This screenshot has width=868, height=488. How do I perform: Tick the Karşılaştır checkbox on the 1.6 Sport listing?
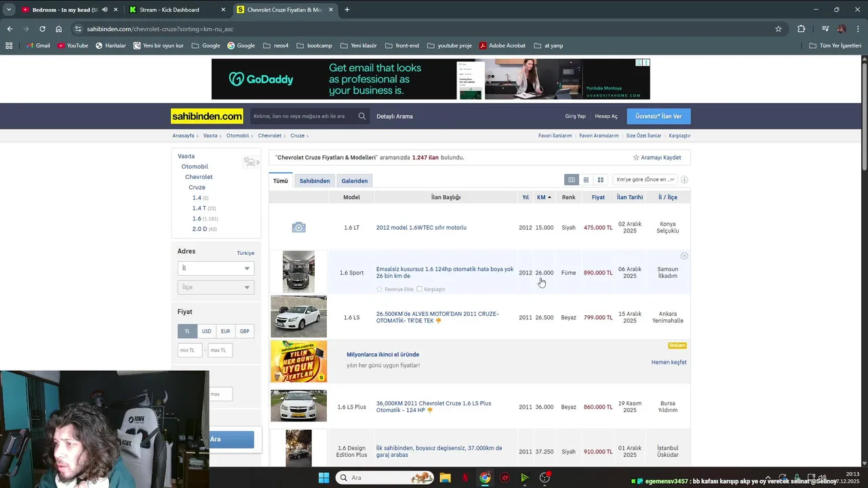(419, 289)
